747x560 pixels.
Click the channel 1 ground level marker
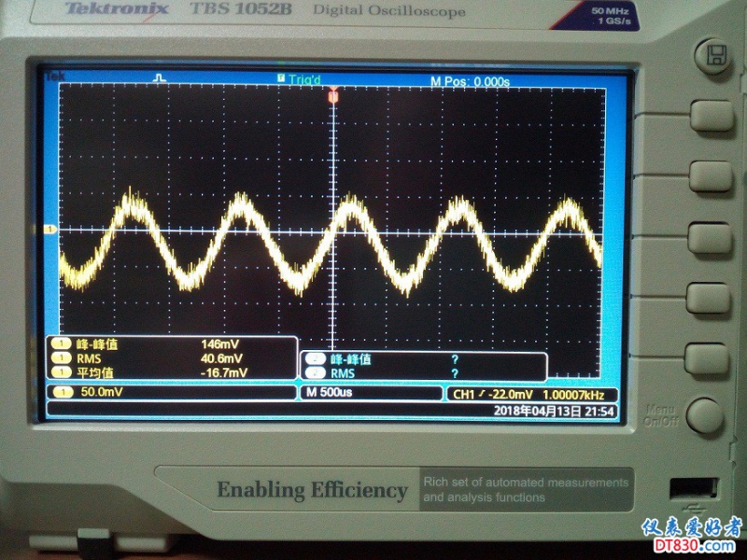click(52, 229)
